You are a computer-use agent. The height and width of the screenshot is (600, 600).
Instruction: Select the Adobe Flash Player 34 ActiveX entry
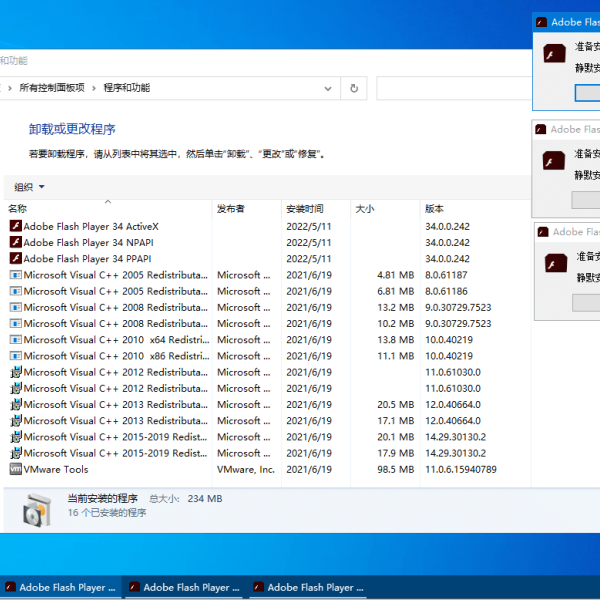tap(91, 227)
